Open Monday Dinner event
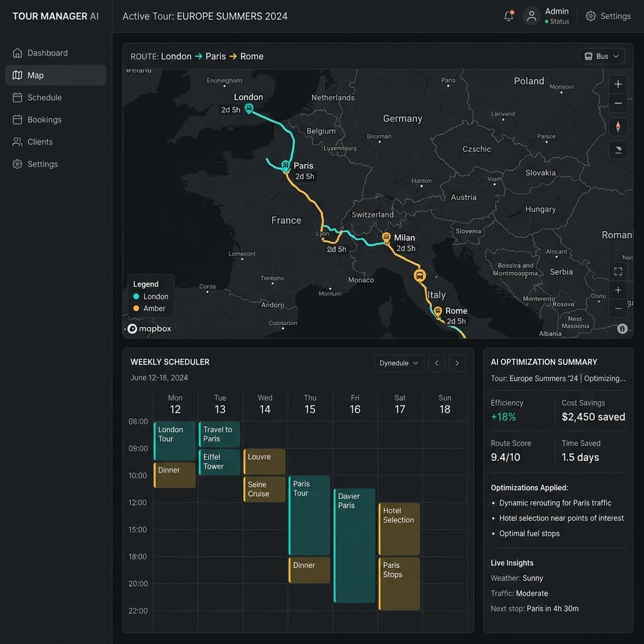 pos(175,475)
